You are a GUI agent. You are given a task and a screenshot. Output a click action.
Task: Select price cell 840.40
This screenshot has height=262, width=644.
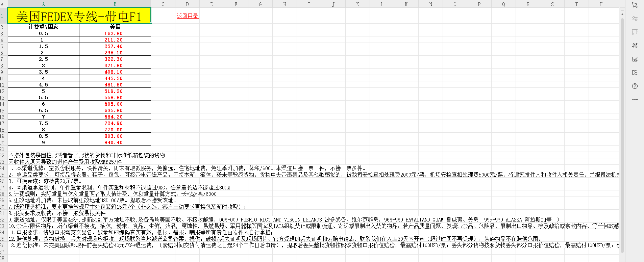115,142
